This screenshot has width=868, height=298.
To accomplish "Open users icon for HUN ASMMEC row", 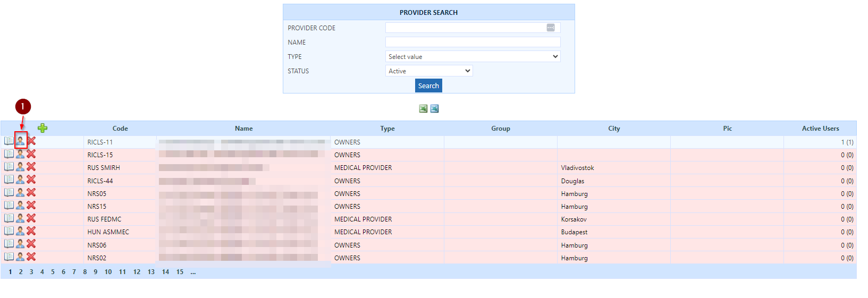I will (20, 231).
